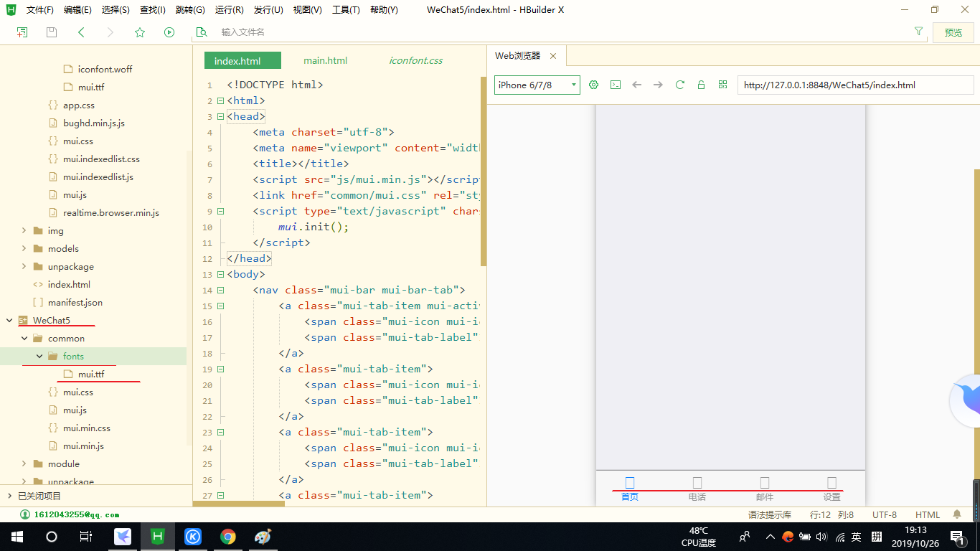Click the editor horizontal scrollbar

(x=239, y=504)
